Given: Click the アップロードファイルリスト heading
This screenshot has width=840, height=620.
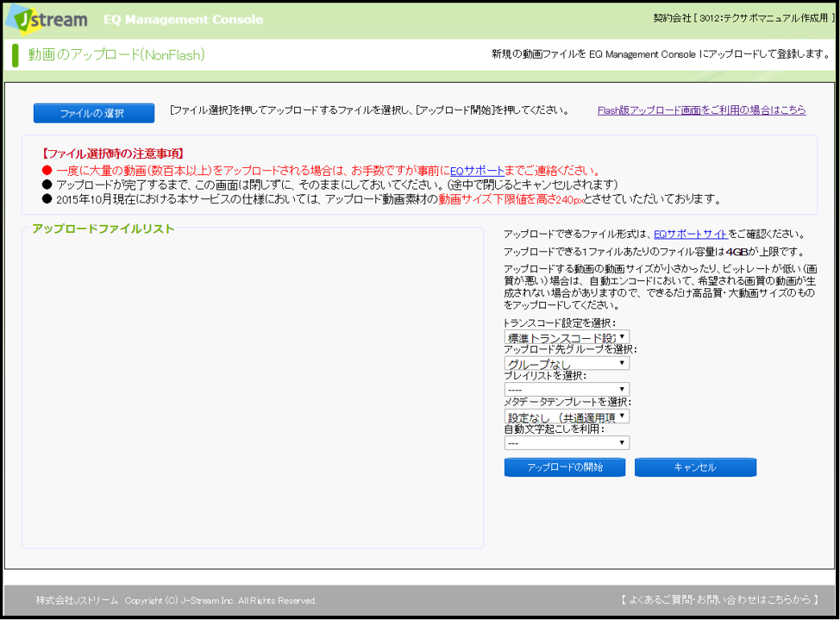Looking at the screenshot, I should point(103,229).
